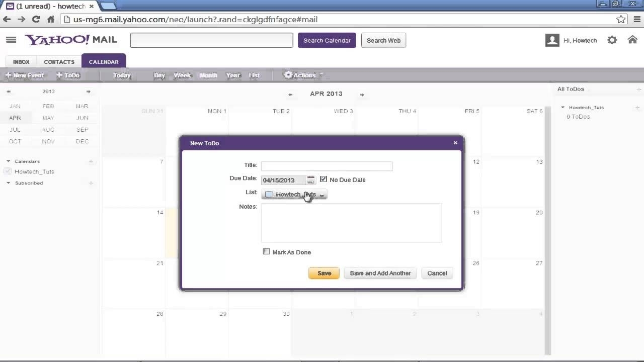Toggle Howtech_Tuts calendar visibility checkbox

pos(8,171)
